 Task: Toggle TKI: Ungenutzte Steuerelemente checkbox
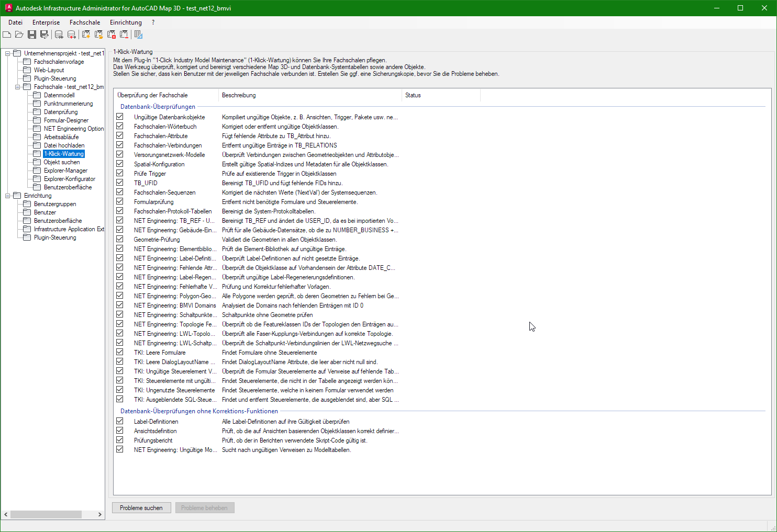[120, 390]
